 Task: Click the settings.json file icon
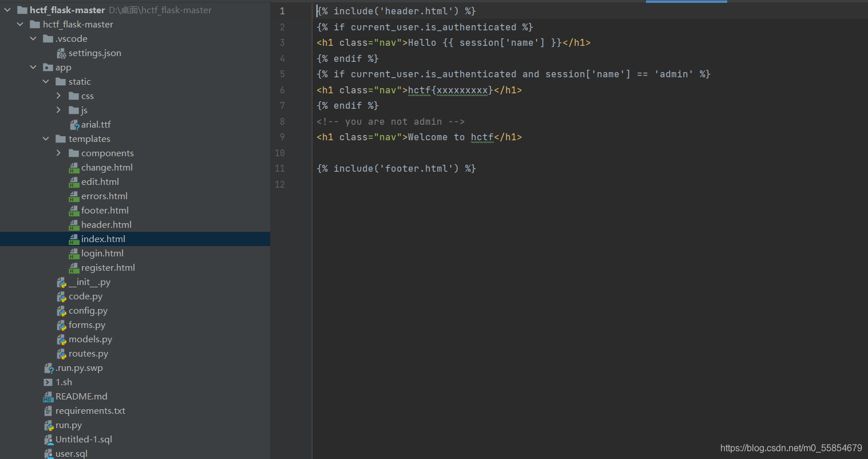61,53
